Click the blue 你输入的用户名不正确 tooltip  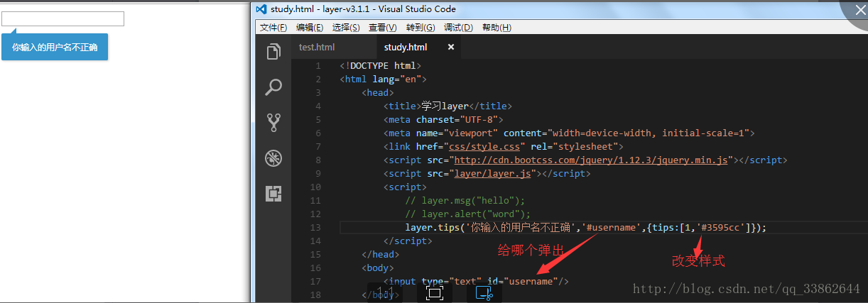pos(55,47)
